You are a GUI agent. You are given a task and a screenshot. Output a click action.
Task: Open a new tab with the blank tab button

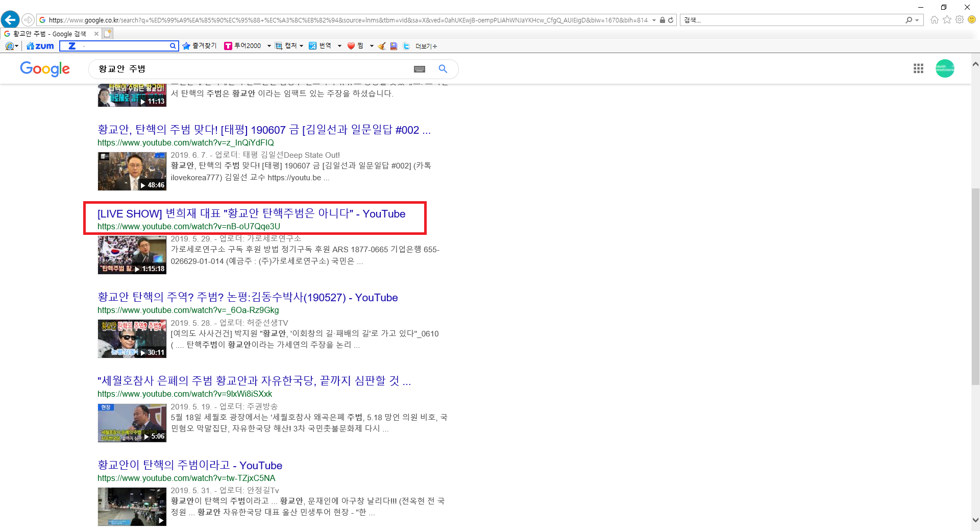coord(108,34)
